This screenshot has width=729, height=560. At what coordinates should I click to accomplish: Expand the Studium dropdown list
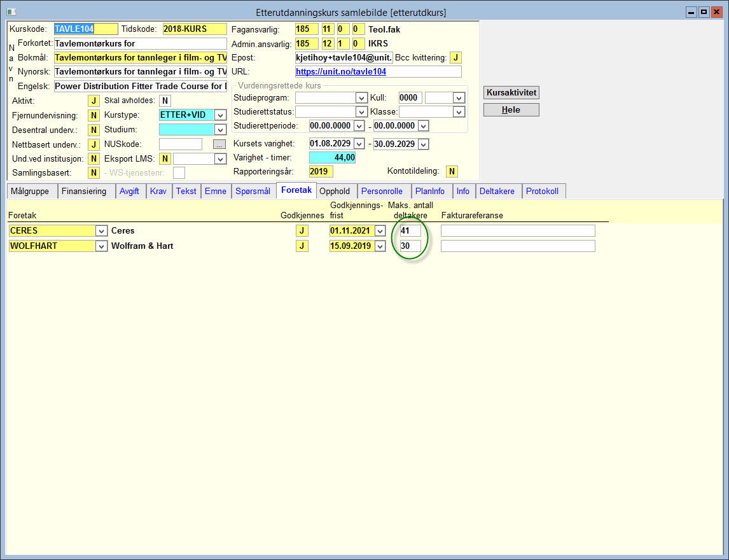tap(220, 130)
